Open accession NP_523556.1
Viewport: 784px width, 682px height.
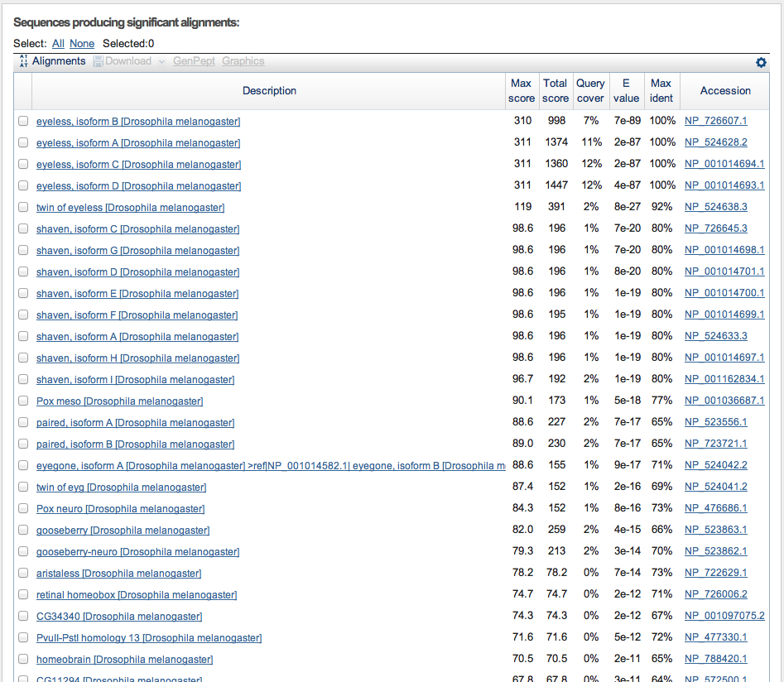pos(715,421)
